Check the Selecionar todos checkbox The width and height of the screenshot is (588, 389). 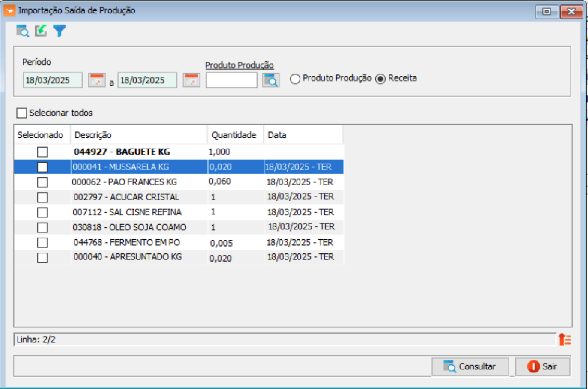click(22, 113)
